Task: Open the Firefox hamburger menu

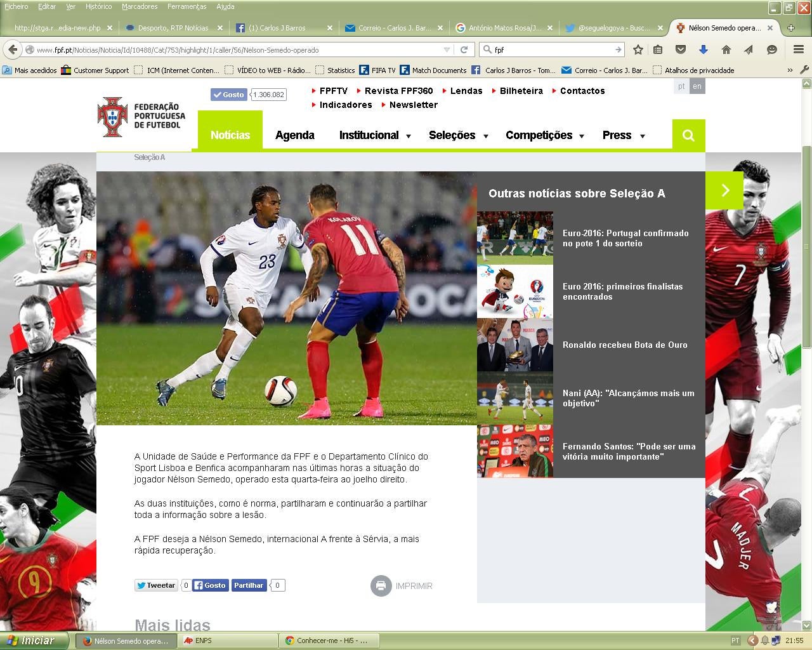Action: pos(799,50)
